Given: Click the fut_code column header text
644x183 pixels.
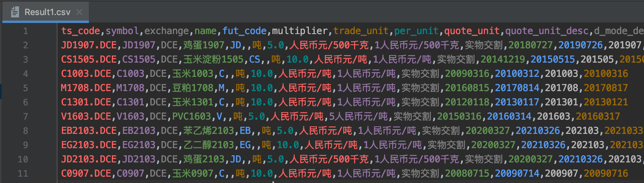Looking at the screenshot, I should tap(244, 31).
